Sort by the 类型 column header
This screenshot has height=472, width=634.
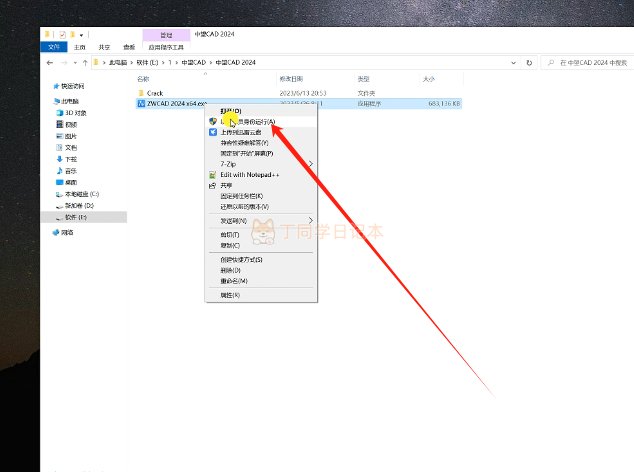coord(363,79)
